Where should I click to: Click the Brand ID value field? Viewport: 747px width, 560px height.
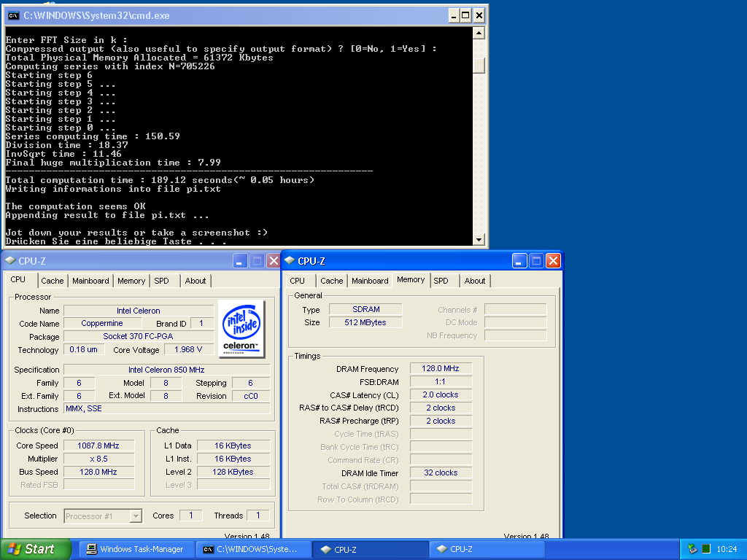tap(201, 323)
